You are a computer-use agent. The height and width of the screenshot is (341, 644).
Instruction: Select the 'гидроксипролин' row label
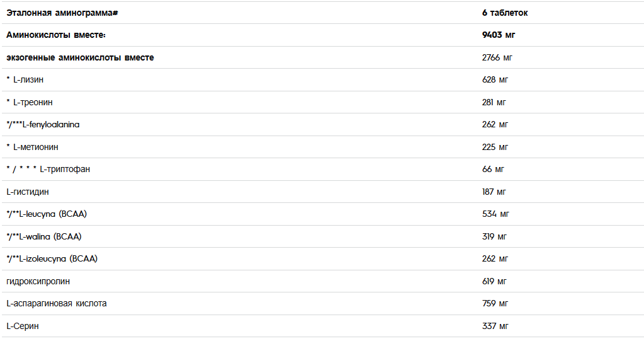pos(38,281)
